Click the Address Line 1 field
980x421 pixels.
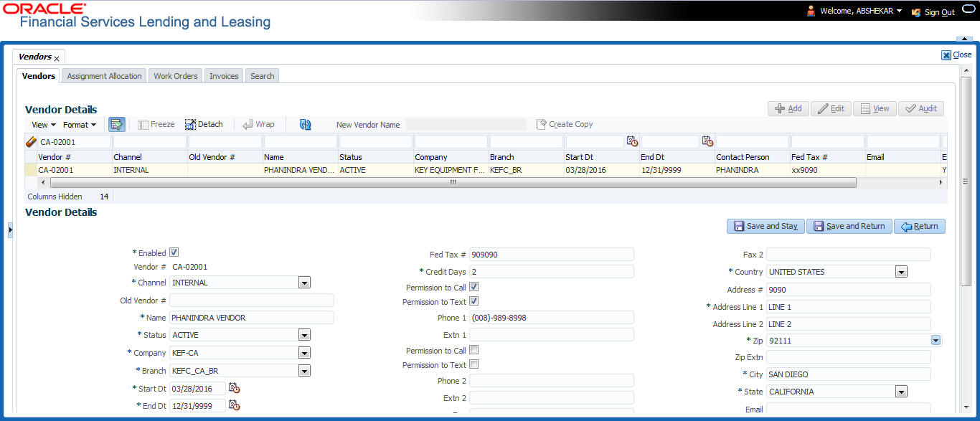coord(849,307)
